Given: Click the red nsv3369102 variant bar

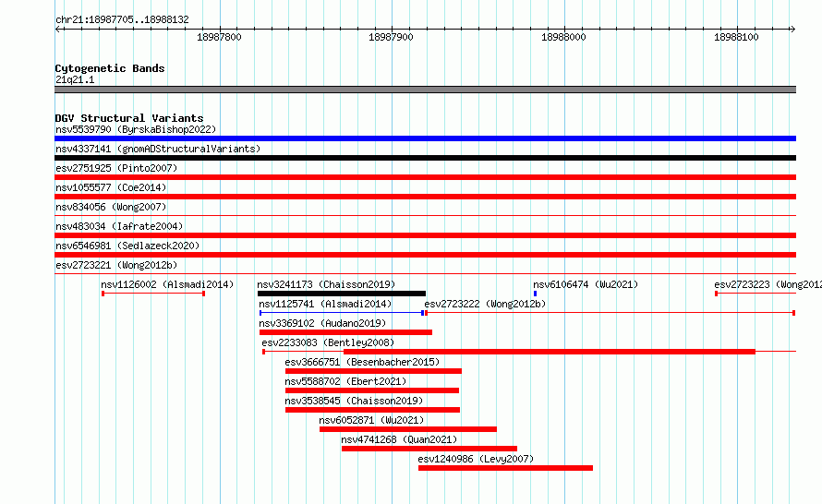Looking at the screenshot, I should [345, 332].
